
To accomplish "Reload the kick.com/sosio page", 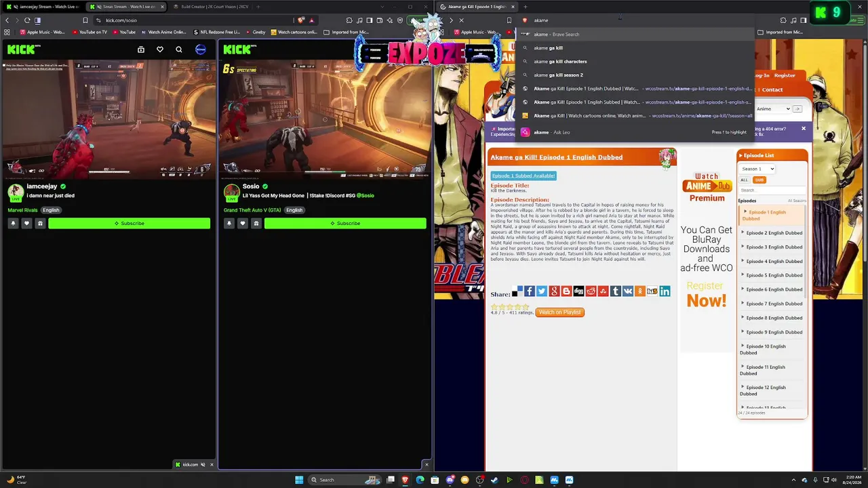I will 27,20.
